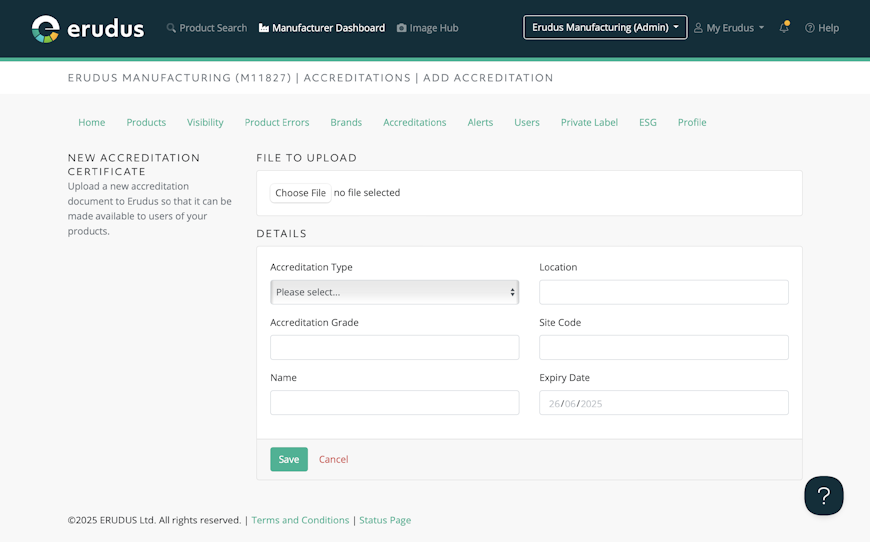Open notifications bell icon
This screenshot has height=542, width=870.
click(x=784, y=27)
